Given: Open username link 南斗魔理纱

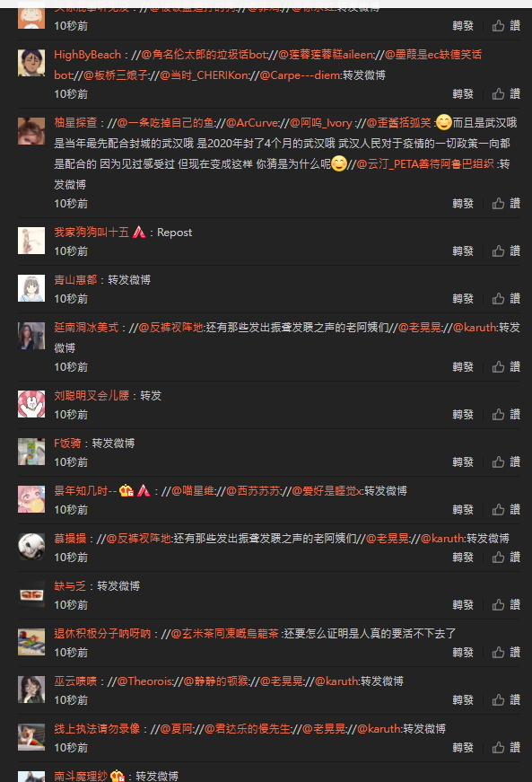Looking at the screenshot, I should 81,776.
